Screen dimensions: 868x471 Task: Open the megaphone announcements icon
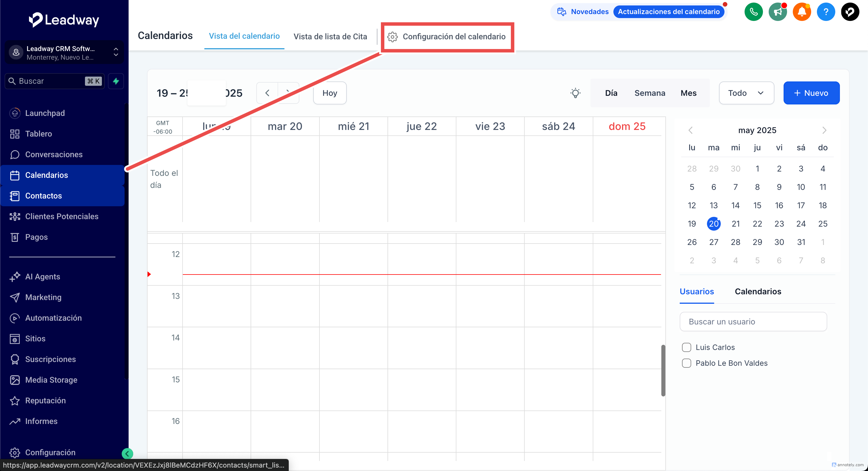click(778, 12)
